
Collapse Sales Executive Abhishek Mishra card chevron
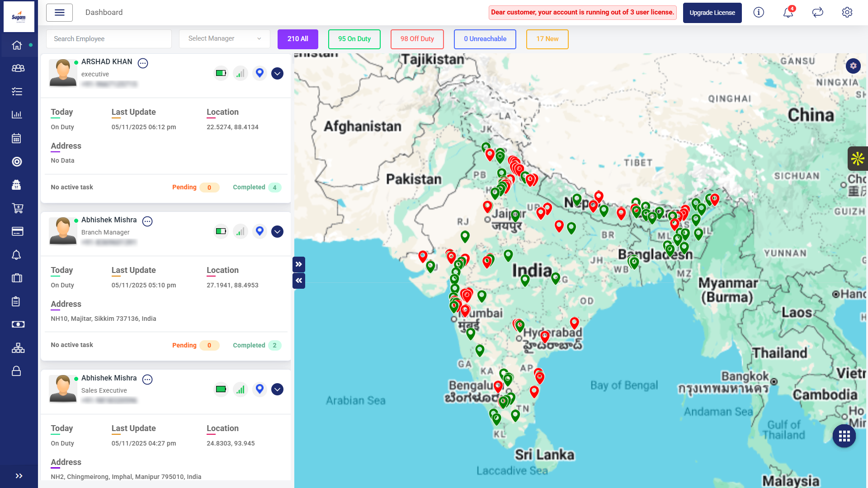277,389
